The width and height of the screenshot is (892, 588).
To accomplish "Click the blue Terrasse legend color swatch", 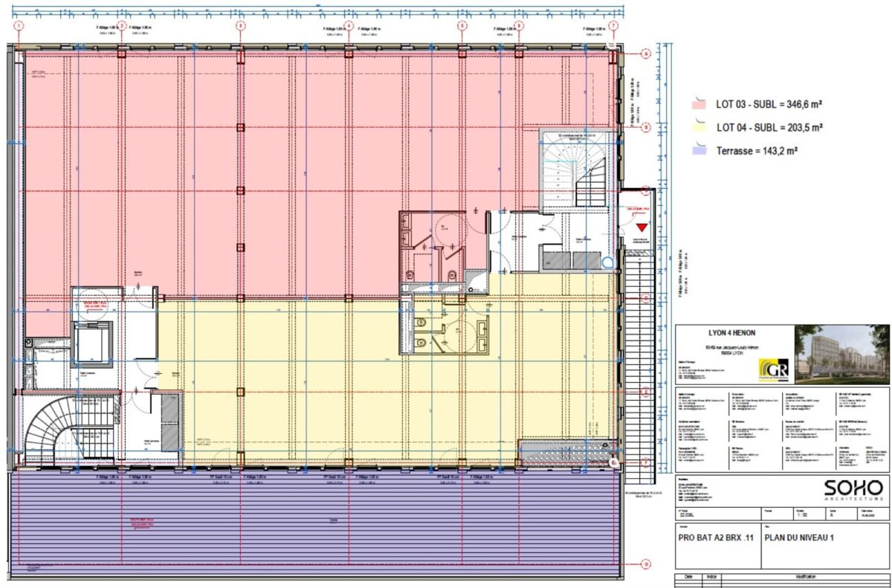I will 698,150.
